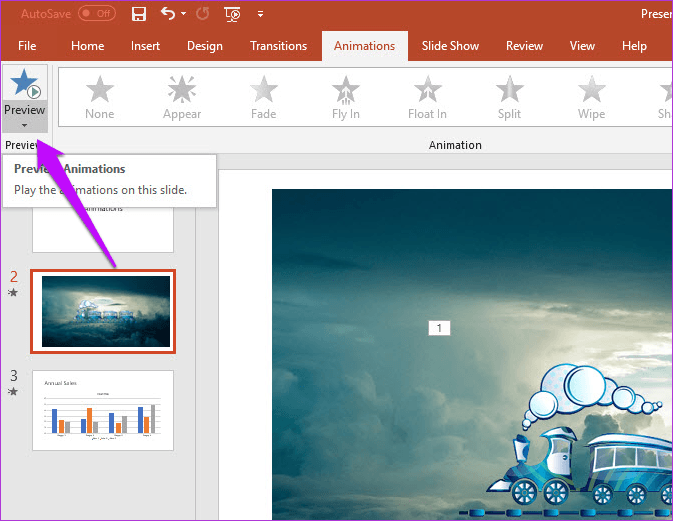The width and height of the screenshot is (673, 521).
Task: Open the Slide Show tab
Action: coord(450,46)
